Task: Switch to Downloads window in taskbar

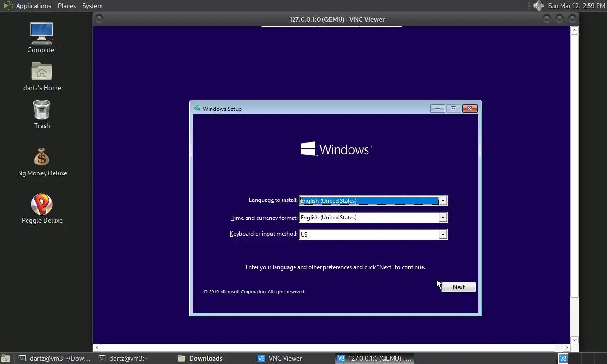Action: click(214, 358)
